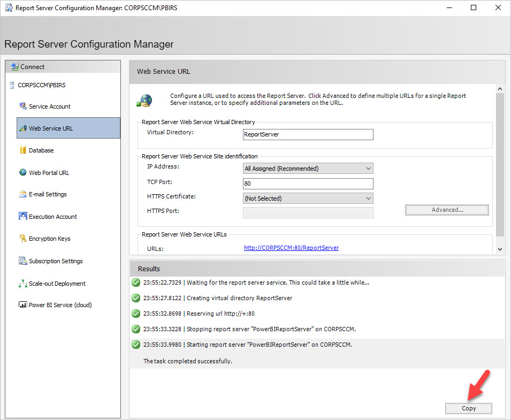The height and width of the screenshot is (420, 511).
Task: Click the Copy button
Action: pos(469,408)
